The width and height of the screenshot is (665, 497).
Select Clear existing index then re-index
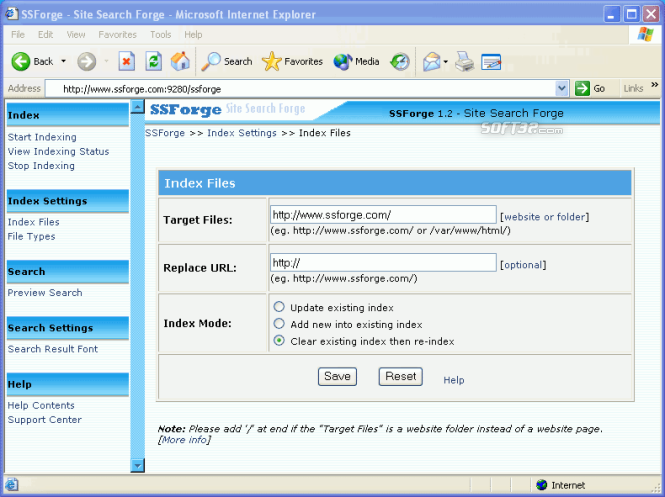tap(279, 341)
